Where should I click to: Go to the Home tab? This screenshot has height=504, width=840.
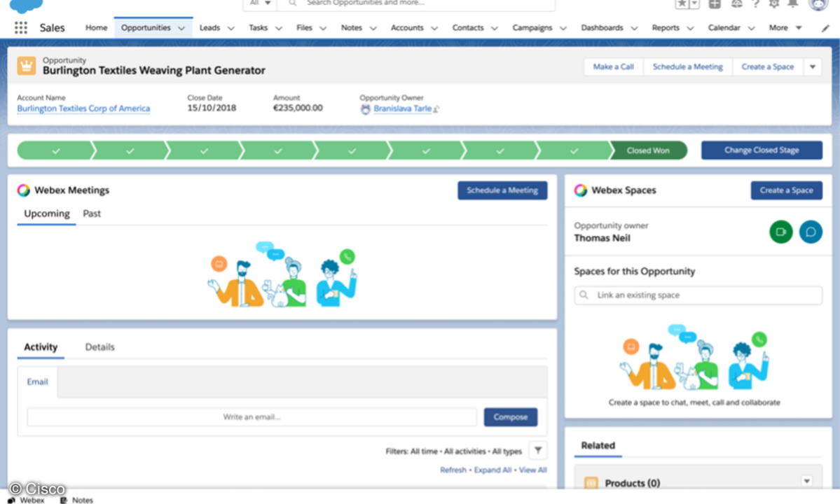(x=97, y=28)
